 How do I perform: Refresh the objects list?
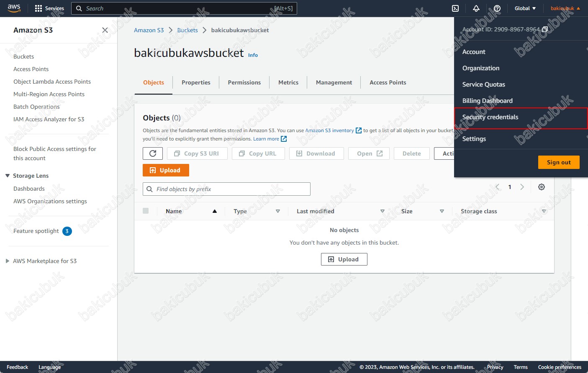point(153,153)
